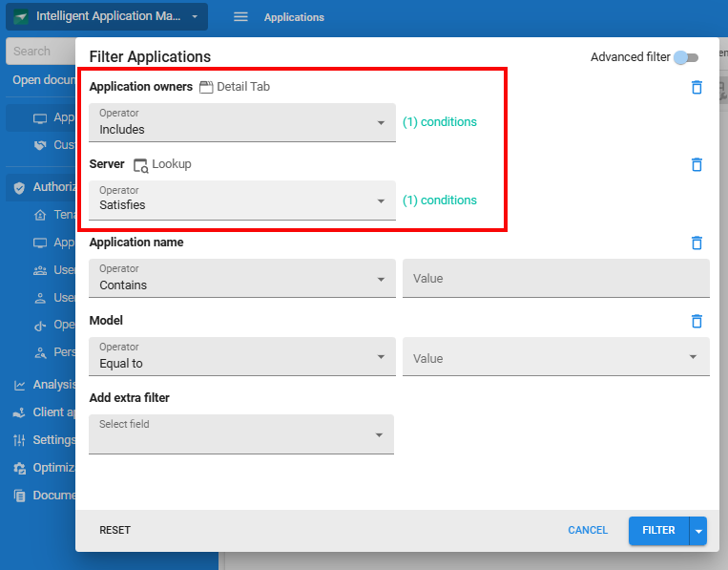Open the Model Operator dropdown
728x570 pixels.
pos(242,356)
